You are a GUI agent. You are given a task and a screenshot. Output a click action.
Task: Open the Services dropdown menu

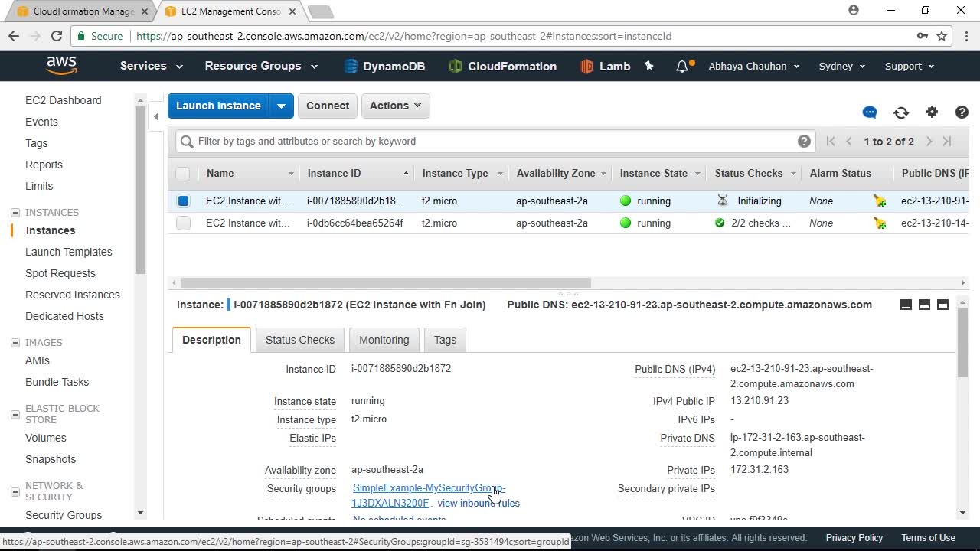point(151,66)
